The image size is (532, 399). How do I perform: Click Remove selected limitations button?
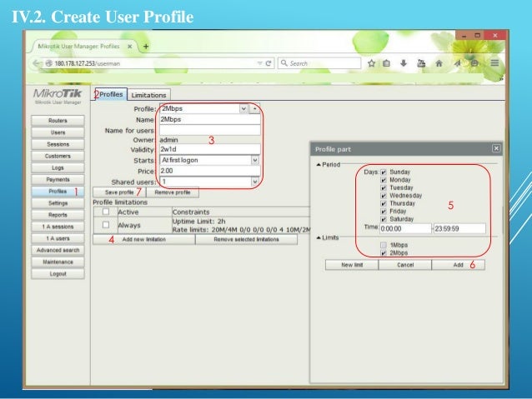click(x=246, y=239)
